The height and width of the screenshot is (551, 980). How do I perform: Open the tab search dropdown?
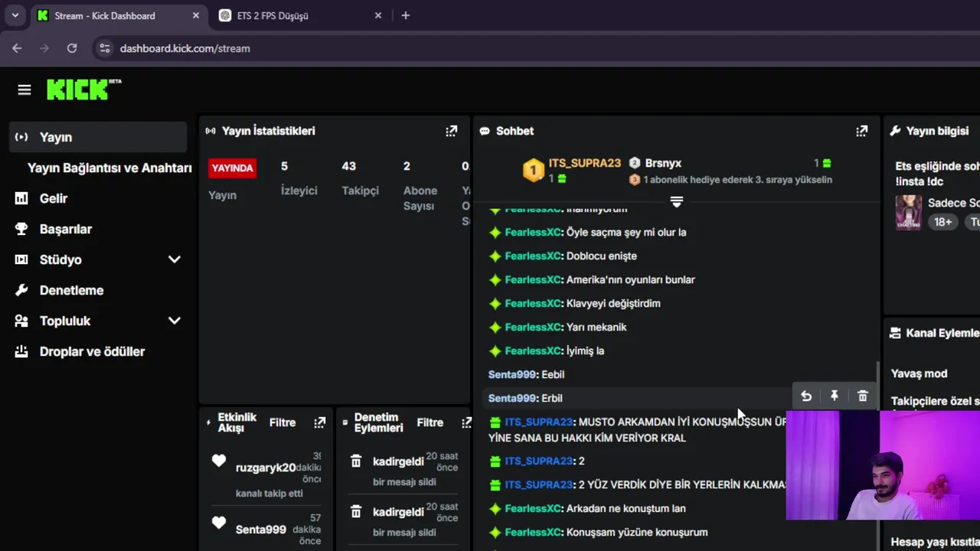click(15, 15)
